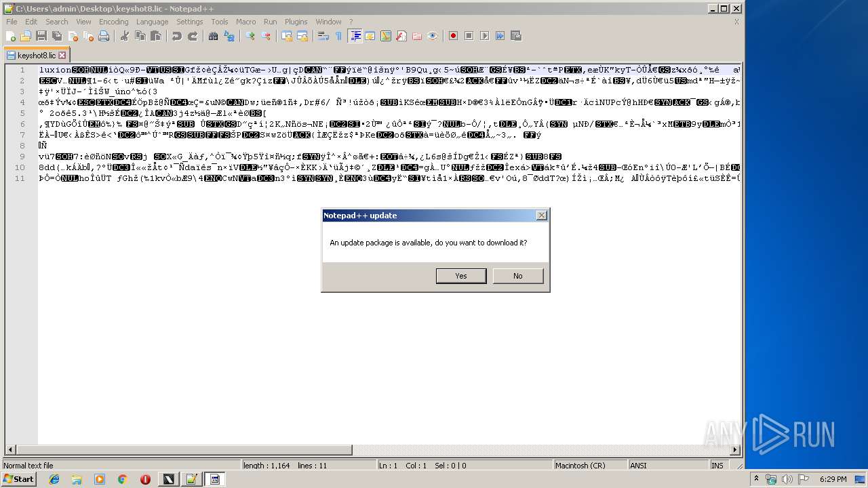Open Google Chrome from the taskbar
The height and width of the screenshot is (488, 868).
click(x=122, y=479)
